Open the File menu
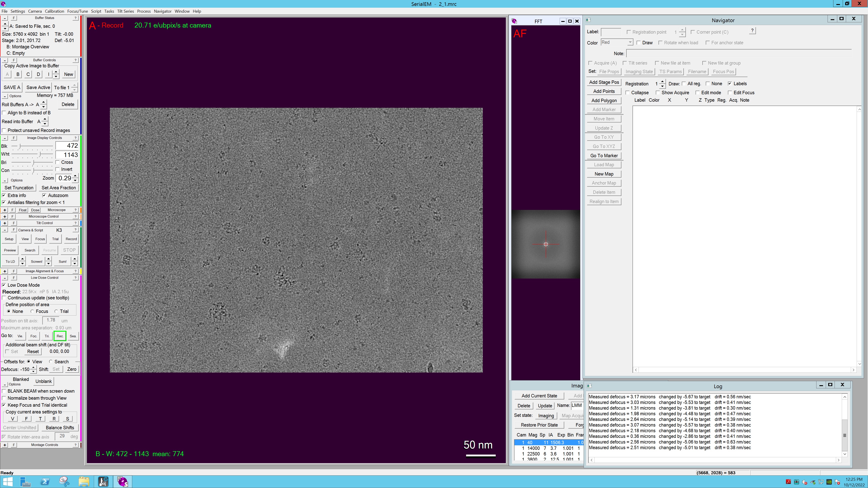 click(x=4, y=11)
